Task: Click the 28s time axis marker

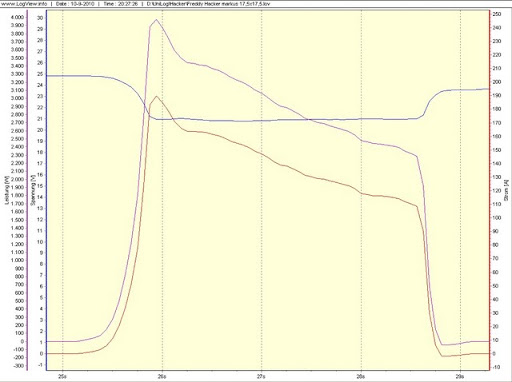Action: tap(361, 376)
